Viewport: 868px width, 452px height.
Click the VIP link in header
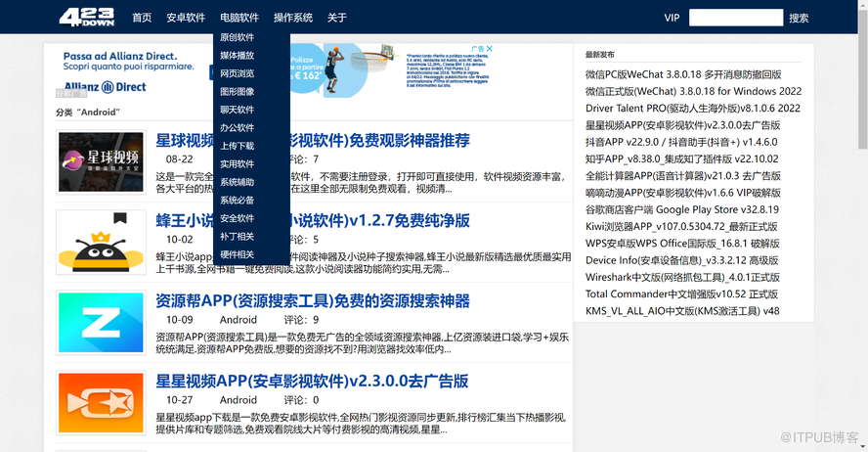click(x=672, y=18)
